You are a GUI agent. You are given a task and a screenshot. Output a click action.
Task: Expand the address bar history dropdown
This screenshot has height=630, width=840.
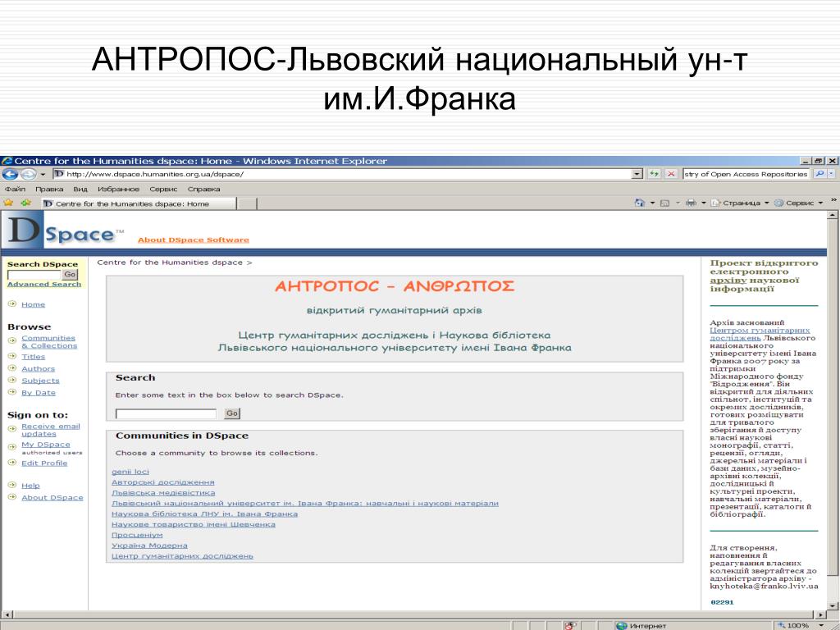click(637, 174)
